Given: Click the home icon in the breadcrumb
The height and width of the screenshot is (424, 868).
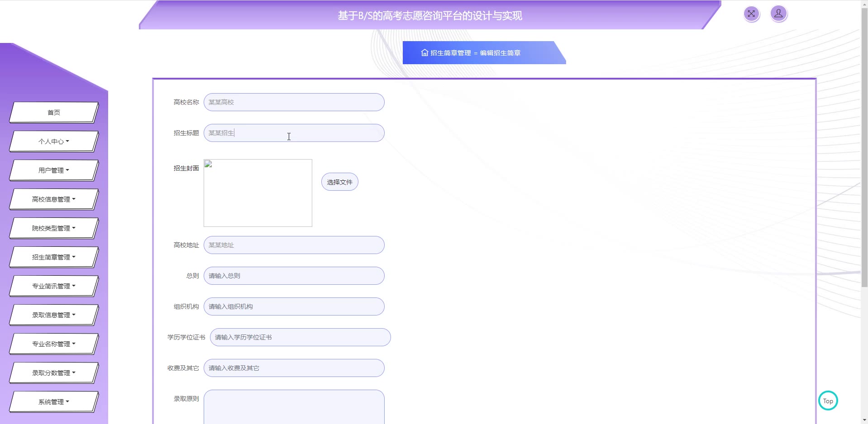Looking at the screenshot, I should (424, 53).
